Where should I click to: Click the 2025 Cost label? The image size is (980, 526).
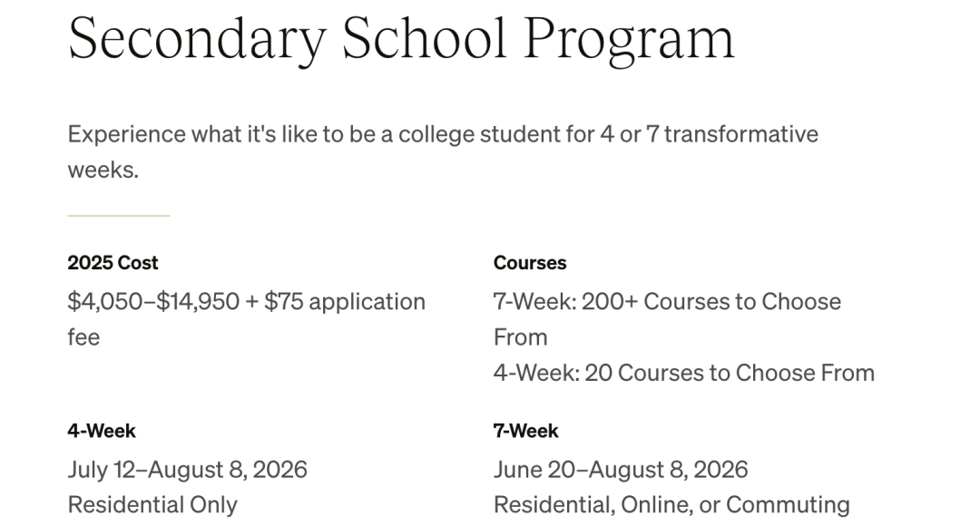click(x=113, y=263)
